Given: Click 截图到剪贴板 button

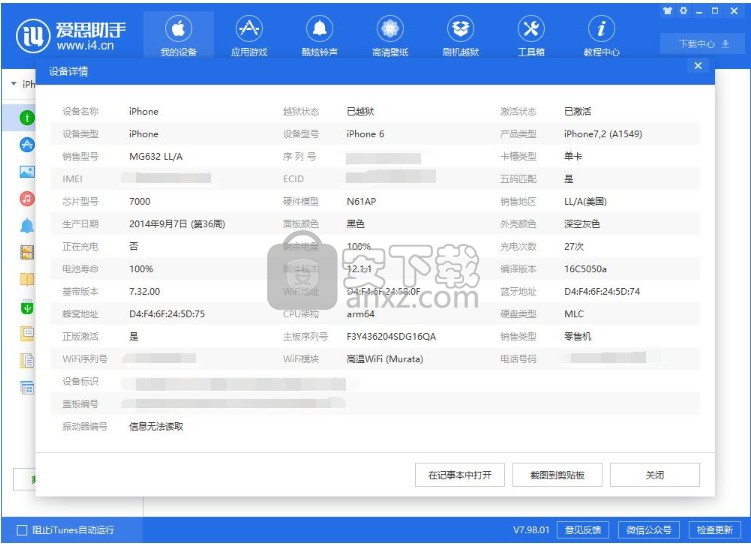Looking at the screenshot, I should click(x=557, y=475).
